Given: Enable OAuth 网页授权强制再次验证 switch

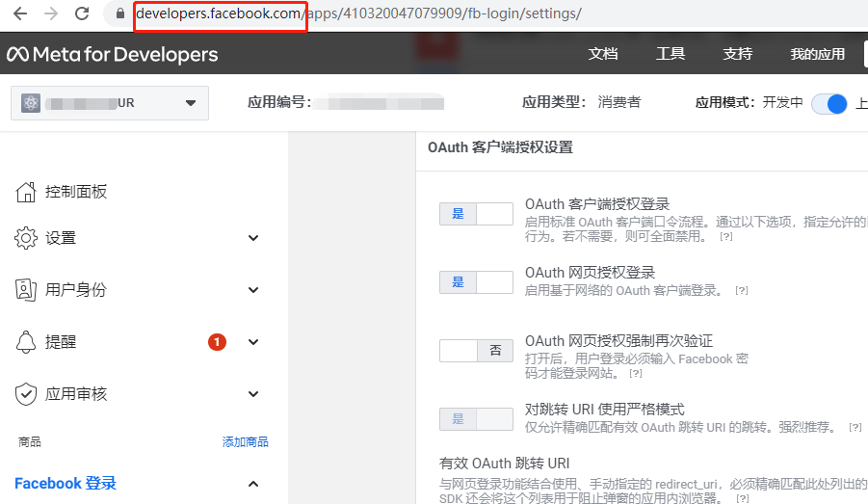Looking at the screenshot, I should [476, 351].
